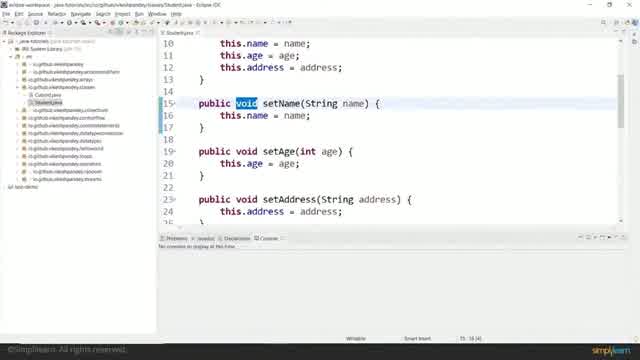Click the Run launch icon
This screenshot has height=360, width=640.
(69, 22)
